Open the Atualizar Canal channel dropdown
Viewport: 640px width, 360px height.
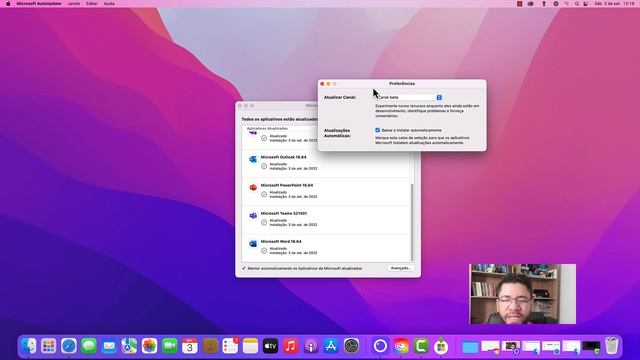[409, 98]
